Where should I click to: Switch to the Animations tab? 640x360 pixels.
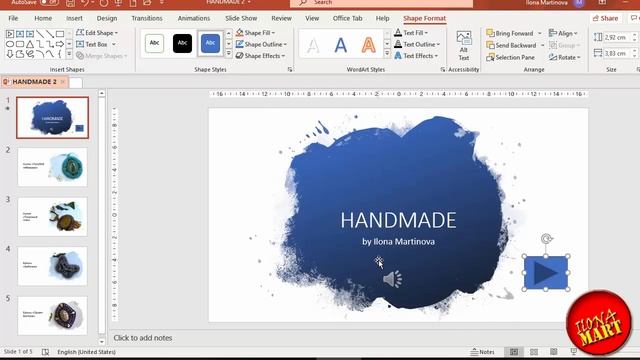194,18
